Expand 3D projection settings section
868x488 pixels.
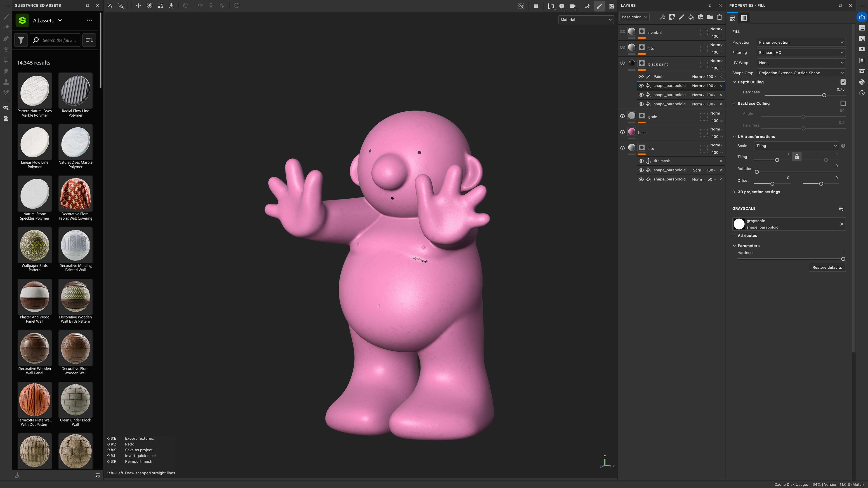[x=759, y=192]
